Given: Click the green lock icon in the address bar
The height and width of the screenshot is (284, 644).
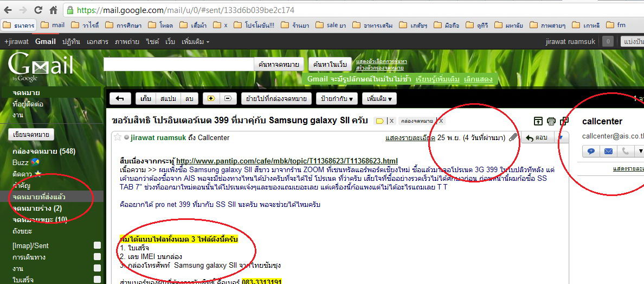Looking at the screenshot, I should click(x=70, y=10).
